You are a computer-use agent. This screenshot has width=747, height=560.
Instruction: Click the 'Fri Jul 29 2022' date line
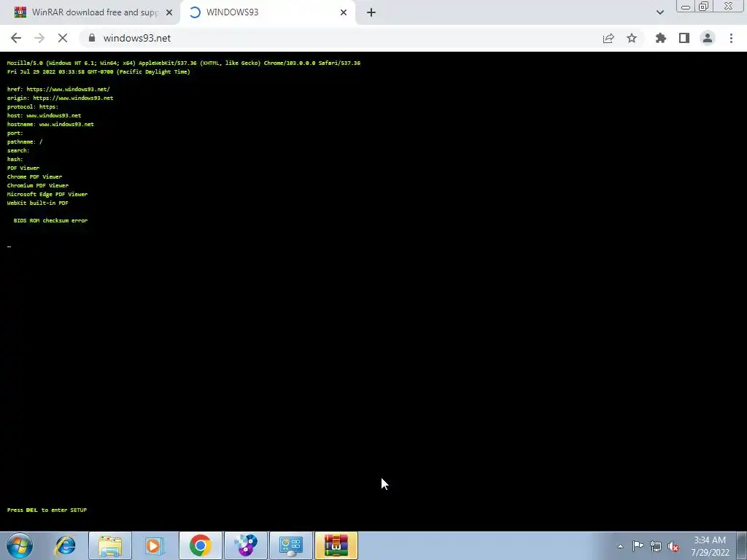tap(98, 72)
